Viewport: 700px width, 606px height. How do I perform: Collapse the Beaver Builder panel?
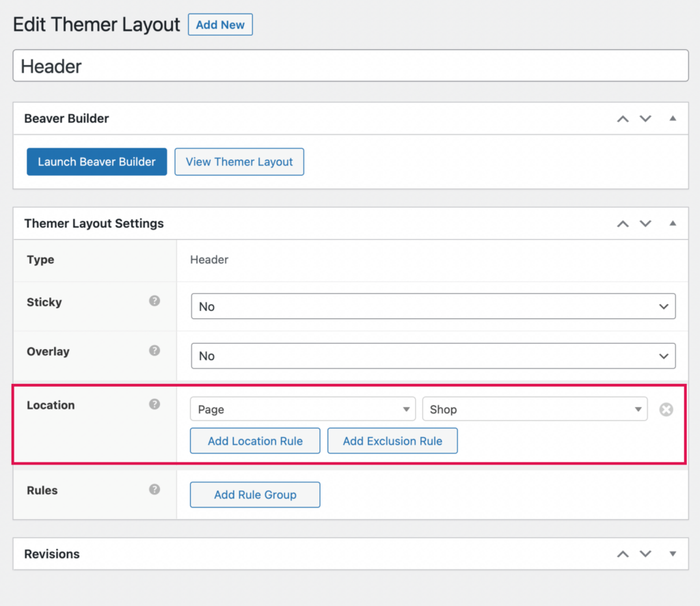[673, 119]
